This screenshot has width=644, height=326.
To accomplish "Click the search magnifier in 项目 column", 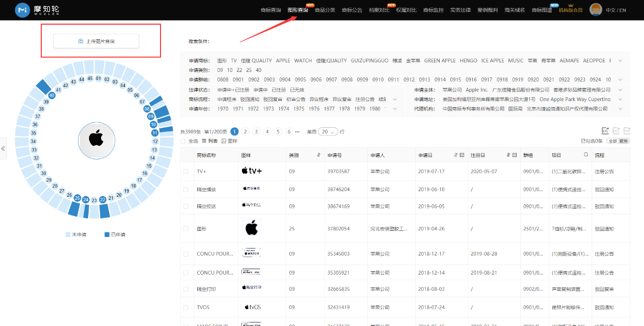I will coord(586,155).
